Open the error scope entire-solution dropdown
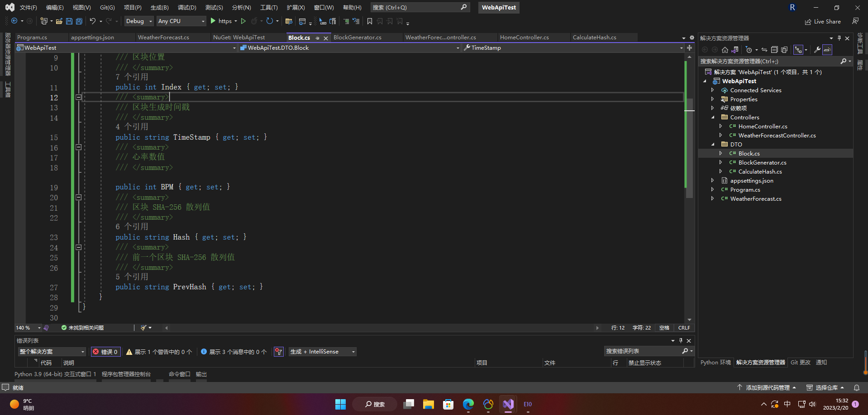The height and width of the screenshot is (415, 868). point(52,352)
